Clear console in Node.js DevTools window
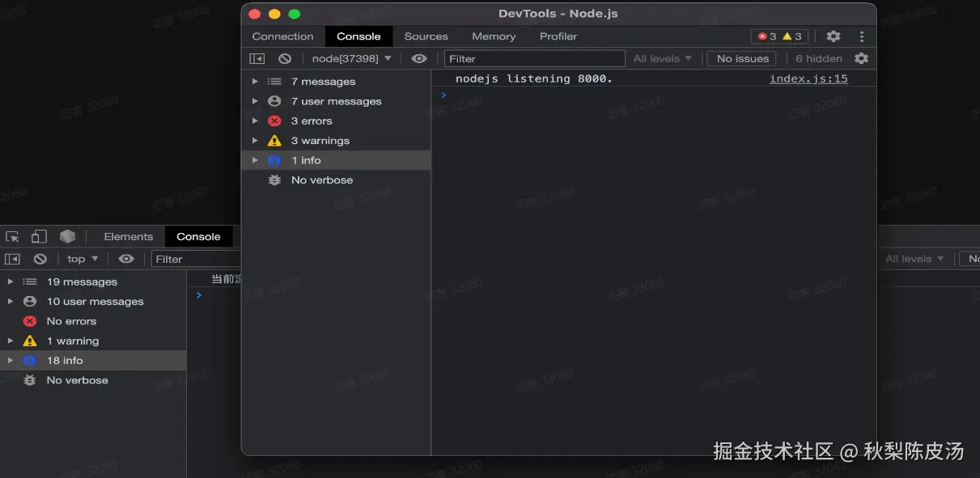 click(x=285, y=58)
